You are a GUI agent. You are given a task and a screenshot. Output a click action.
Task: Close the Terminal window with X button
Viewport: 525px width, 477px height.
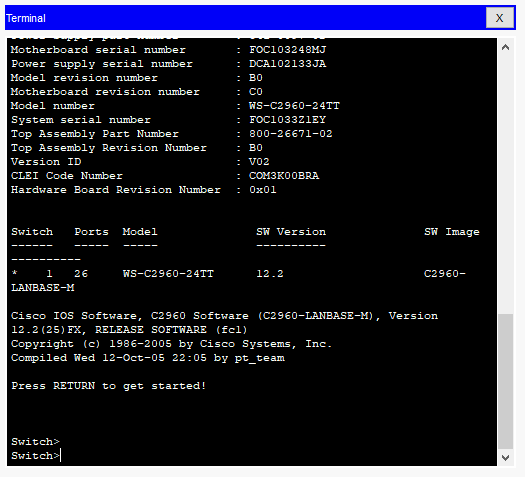[x=500, y=18]
